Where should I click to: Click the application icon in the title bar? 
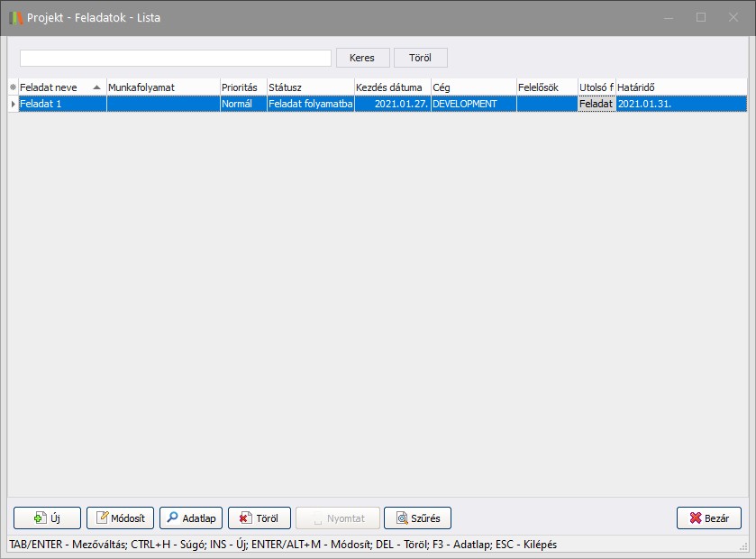[15, 18]
